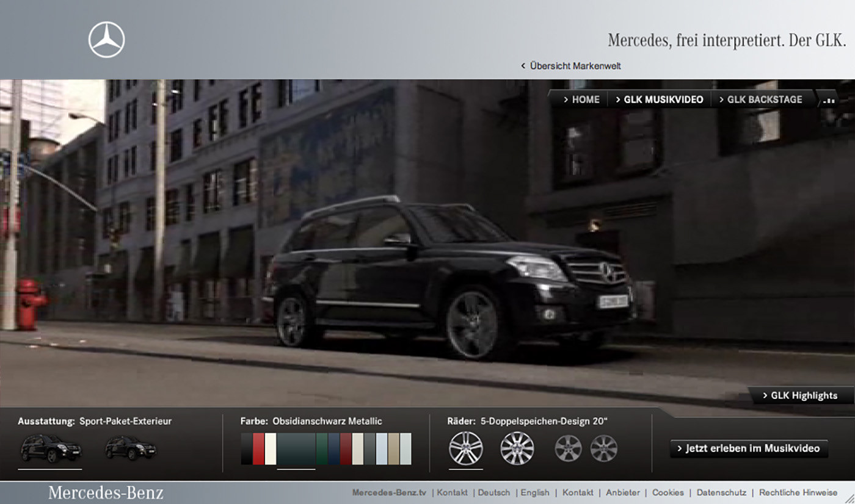This screenshot has width=855, height=504.
Task: Choose the bright multi-spoke wheel, second in the row
Action: [x=517, y=448]
